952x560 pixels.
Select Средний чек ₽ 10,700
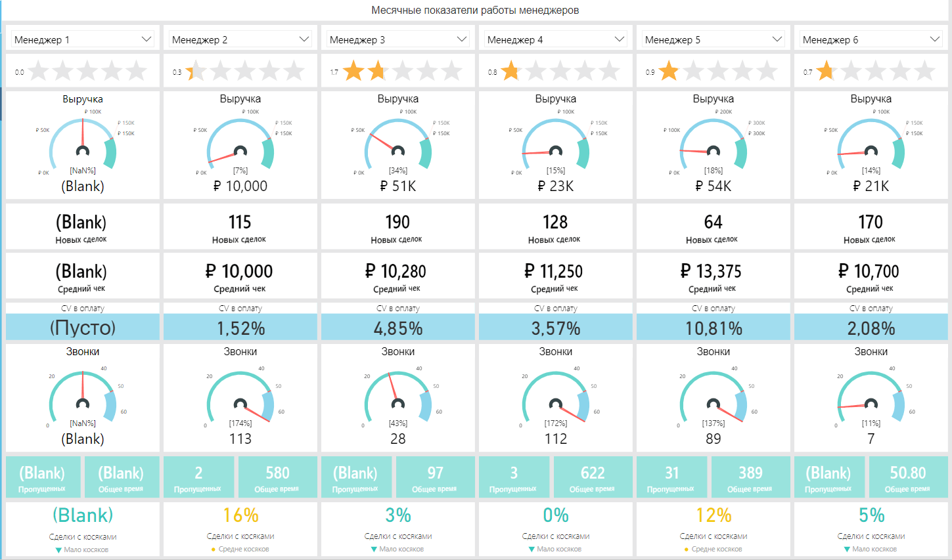tap(869, 271)
